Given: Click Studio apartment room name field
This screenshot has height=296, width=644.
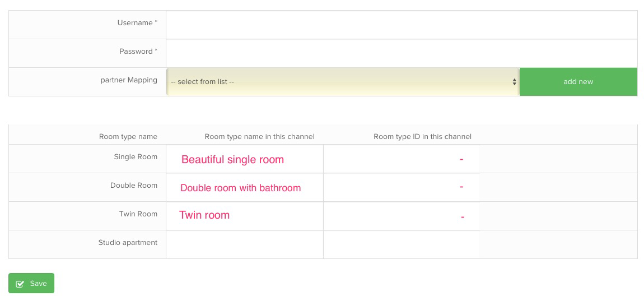Looking at the screenshot, I should click(245, 244).
